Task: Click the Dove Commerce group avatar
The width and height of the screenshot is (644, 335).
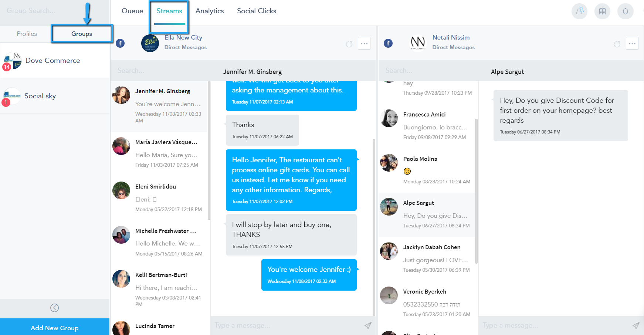Action: (12, 61)
